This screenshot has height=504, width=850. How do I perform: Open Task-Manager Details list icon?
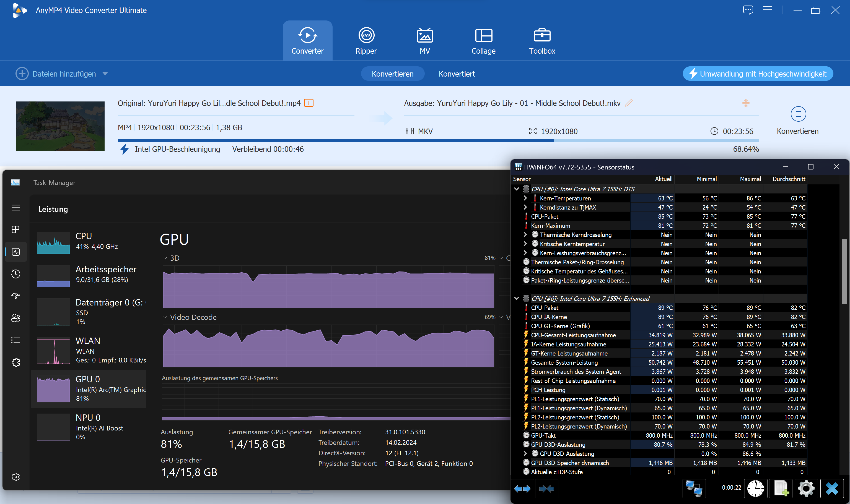(16, 340)
